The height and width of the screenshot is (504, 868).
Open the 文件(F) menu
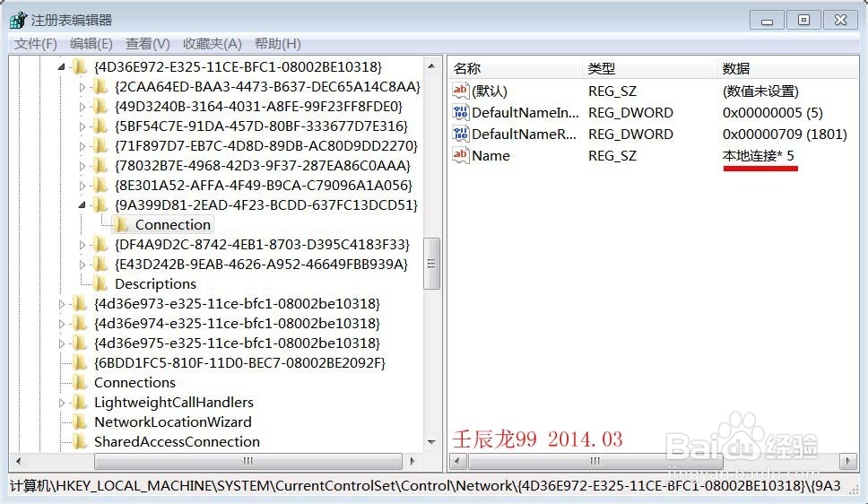(36, 44)
